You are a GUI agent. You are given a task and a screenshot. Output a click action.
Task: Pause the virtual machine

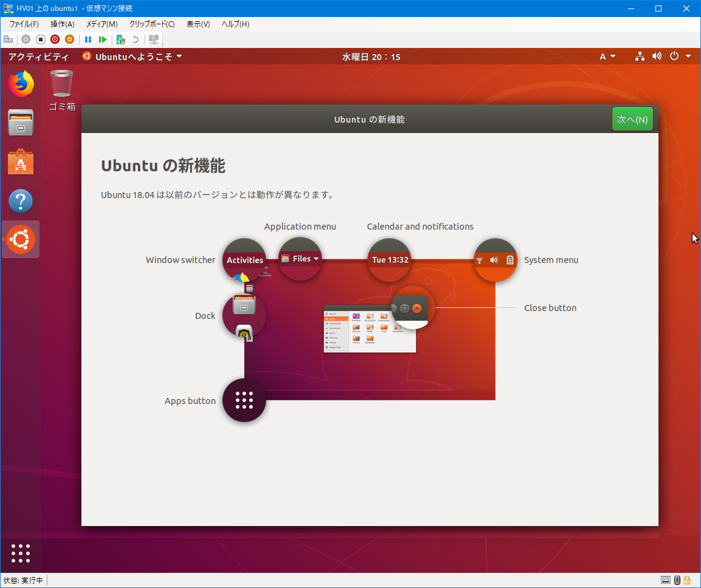[88, 39]
